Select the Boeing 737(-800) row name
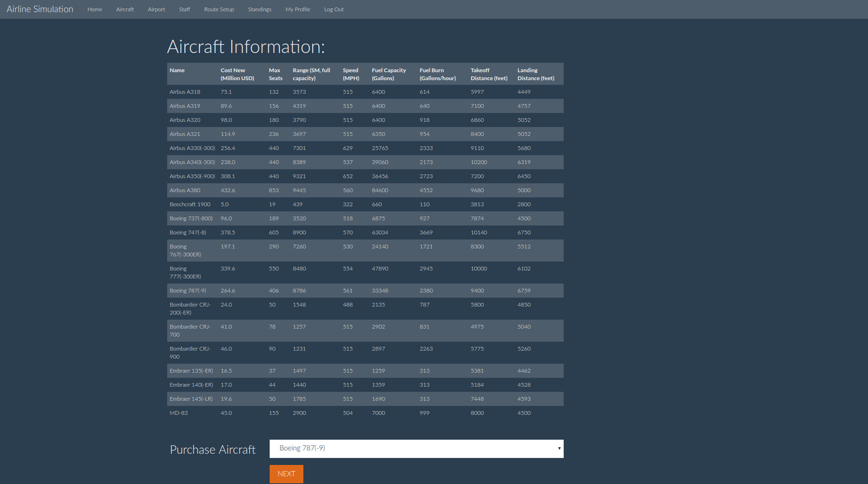868x484 pixels. [x=191, y=218]
